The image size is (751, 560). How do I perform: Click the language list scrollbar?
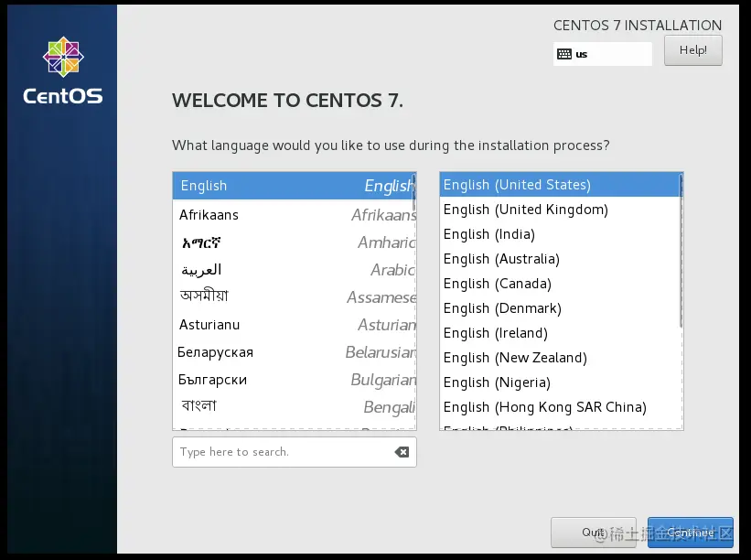coord(413,192)
